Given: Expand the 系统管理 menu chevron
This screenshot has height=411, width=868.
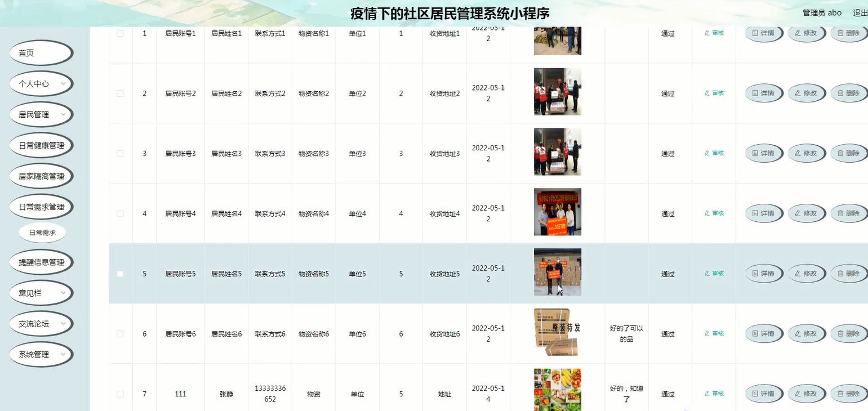Looking at the screenshot, I should click(63, 355).
